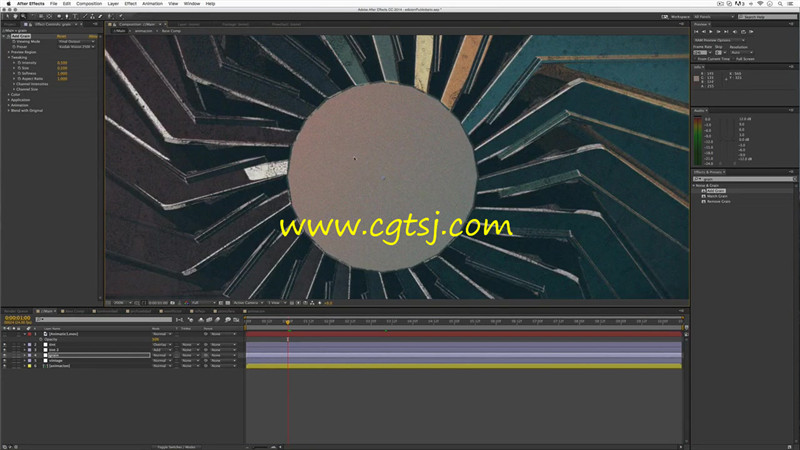The height and width of the screenshot is (450, 800).
Task: Open the Preset Kodak Vision dropdown
Action: 77,46
